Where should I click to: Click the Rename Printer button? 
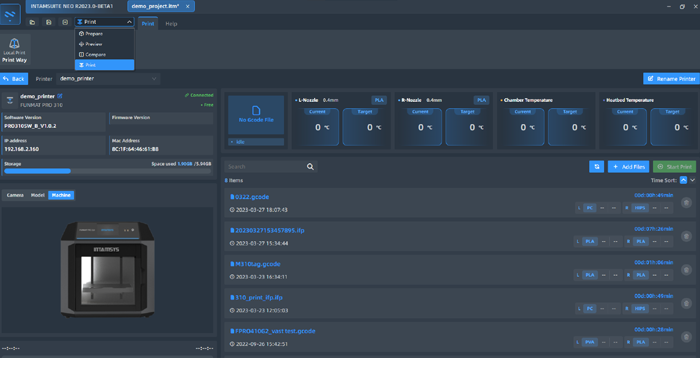(x=671, y=79)
